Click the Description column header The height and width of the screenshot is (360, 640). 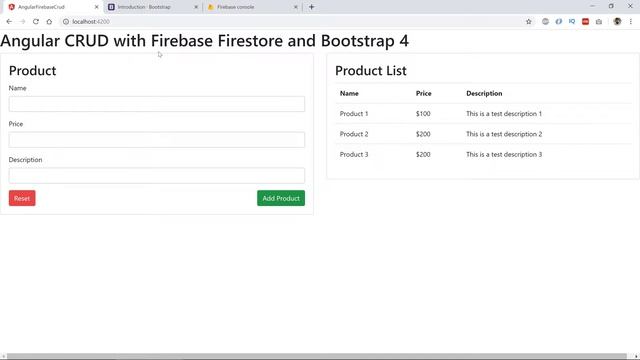tap(484, 93)
